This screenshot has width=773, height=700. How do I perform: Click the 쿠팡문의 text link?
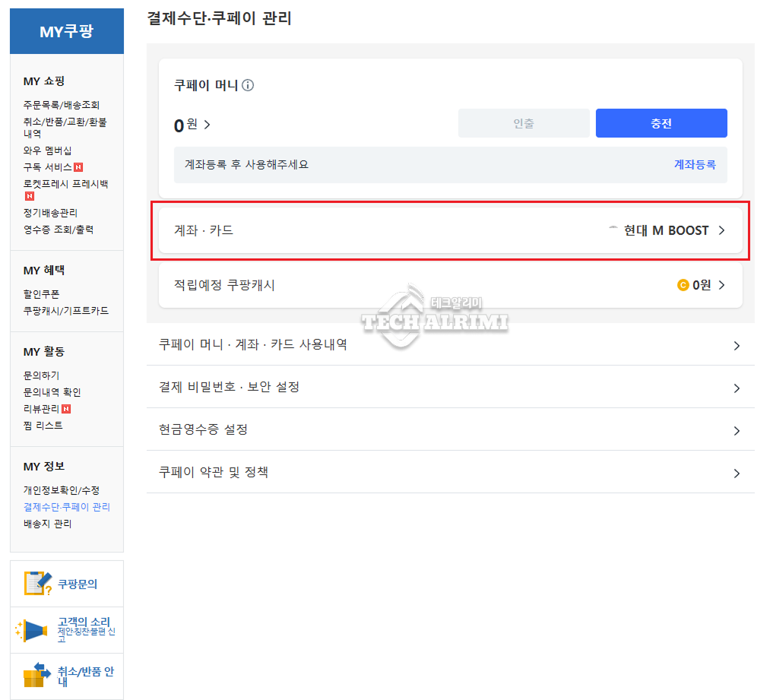[x=78, y=584]
